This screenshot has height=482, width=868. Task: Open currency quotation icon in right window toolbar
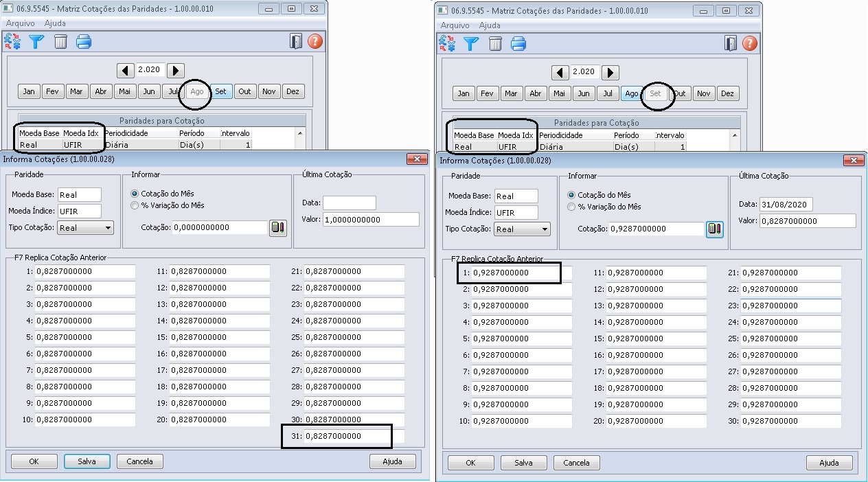coord(447,44)
